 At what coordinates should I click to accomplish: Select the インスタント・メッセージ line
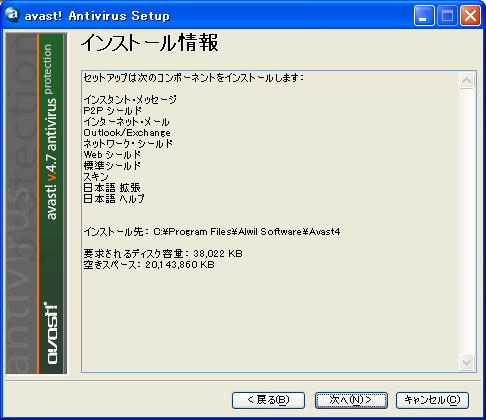pos(130,99)
